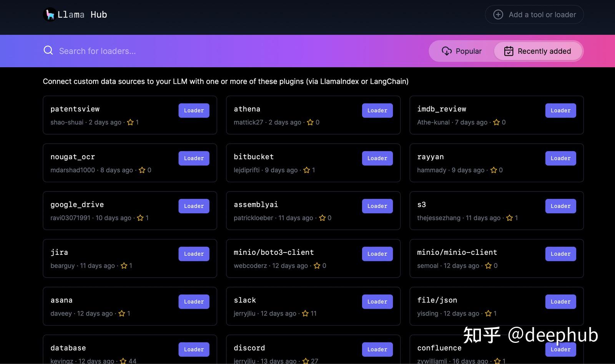Click the star icon on the slack card

pos(305,313)
